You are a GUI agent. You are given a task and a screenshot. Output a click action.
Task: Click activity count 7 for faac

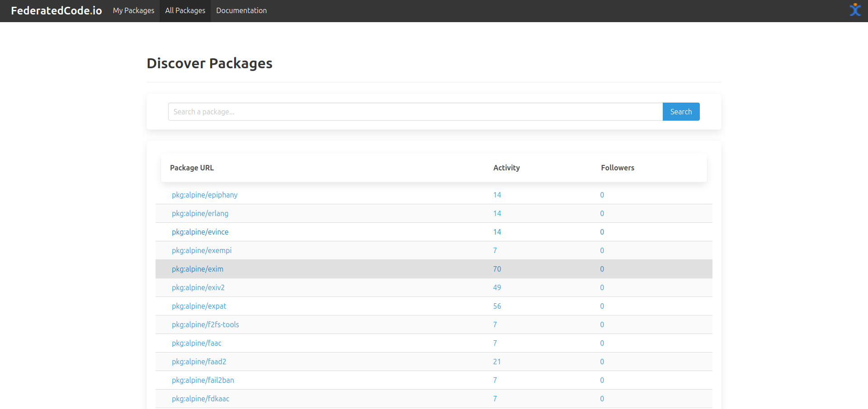point(495,343)
